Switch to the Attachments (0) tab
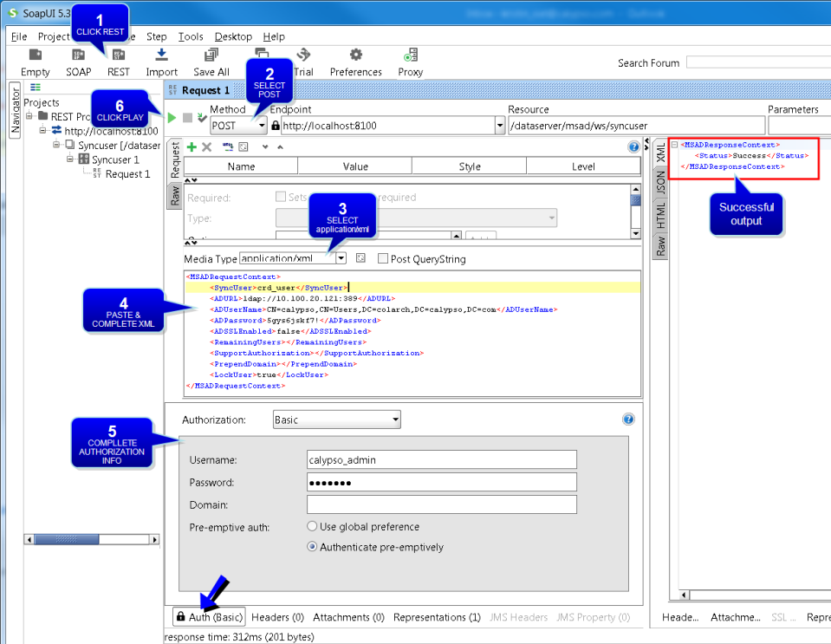 (x=348, y=617)
